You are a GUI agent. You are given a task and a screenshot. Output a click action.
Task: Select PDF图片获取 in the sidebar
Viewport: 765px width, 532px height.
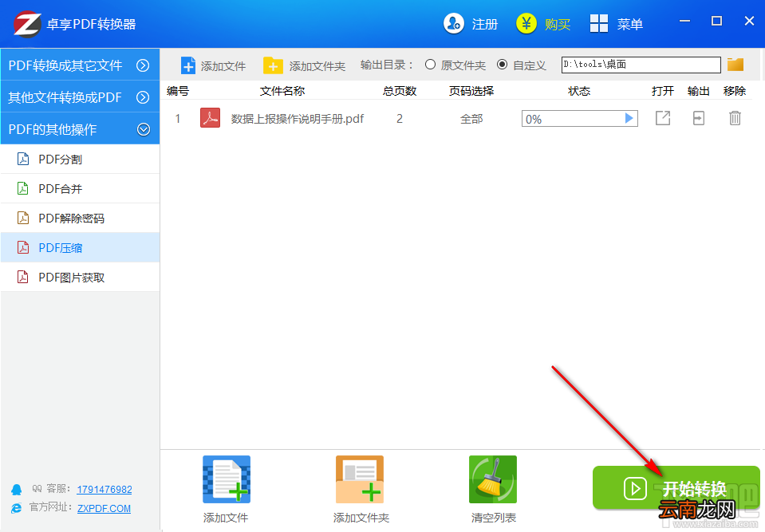[80, 278]
